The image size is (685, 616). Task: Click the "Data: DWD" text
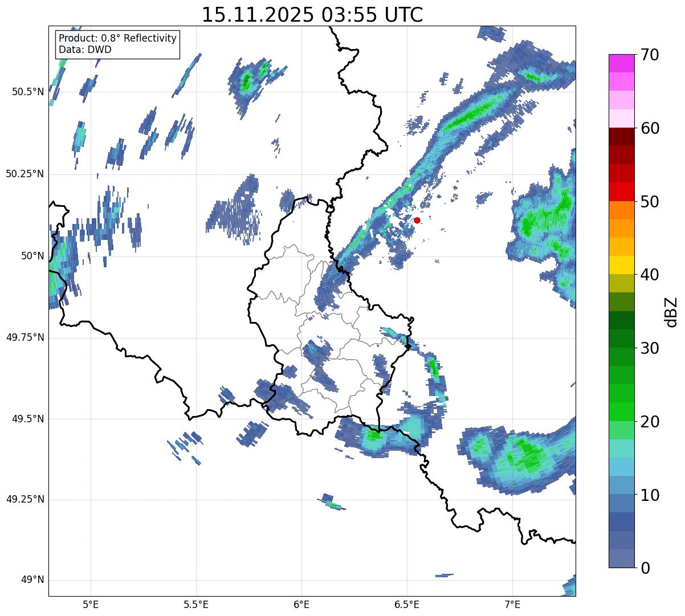tap(85, 50)
